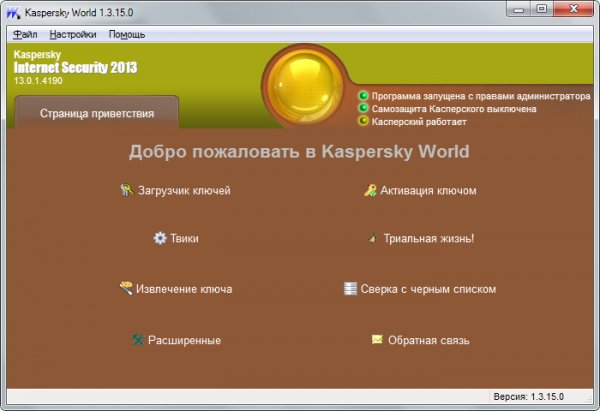Image resolution: width=600 pixels, height=411 pixels.
Task: Open the Расширенные link
Action: point(184,340)
